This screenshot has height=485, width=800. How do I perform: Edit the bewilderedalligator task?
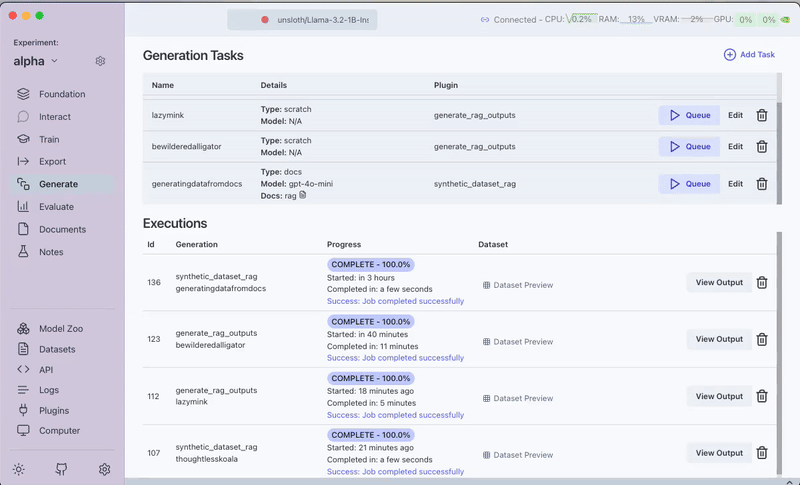click(x=735, y=146)
